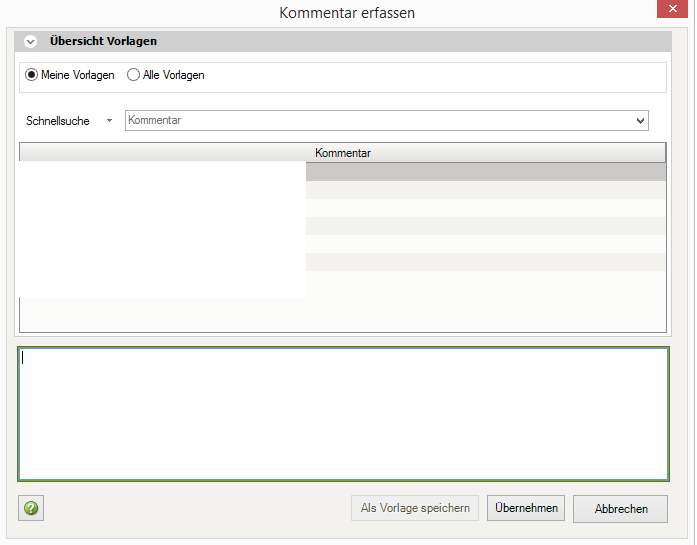
Task: Cancel using the Abbrechen button
Action: click(x=620, y=508)
